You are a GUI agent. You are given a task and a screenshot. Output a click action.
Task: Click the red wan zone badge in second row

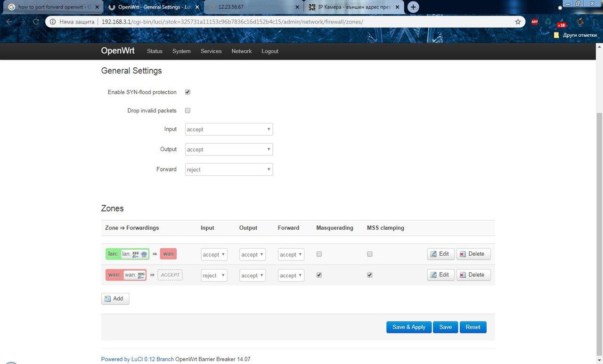point(126,275)
